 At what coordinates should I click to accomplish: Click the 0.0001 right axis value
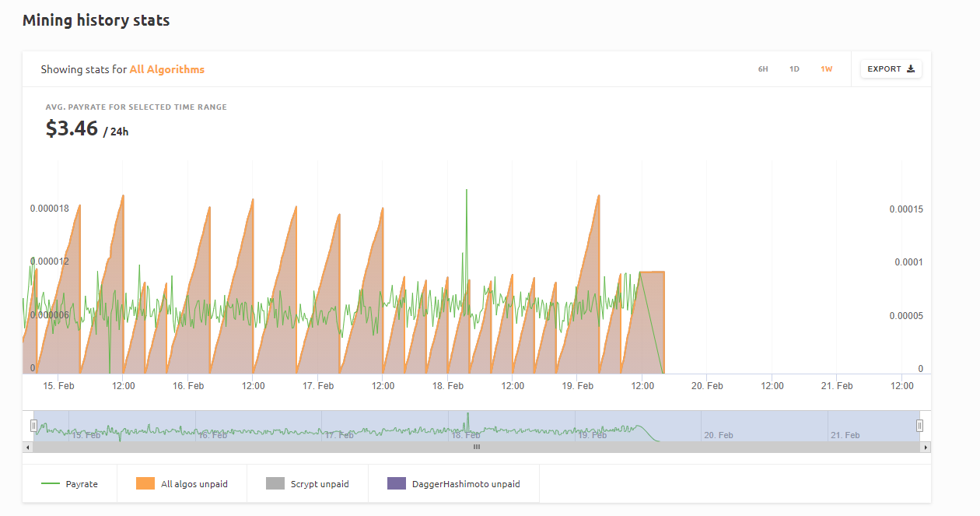tap(908, 262)
